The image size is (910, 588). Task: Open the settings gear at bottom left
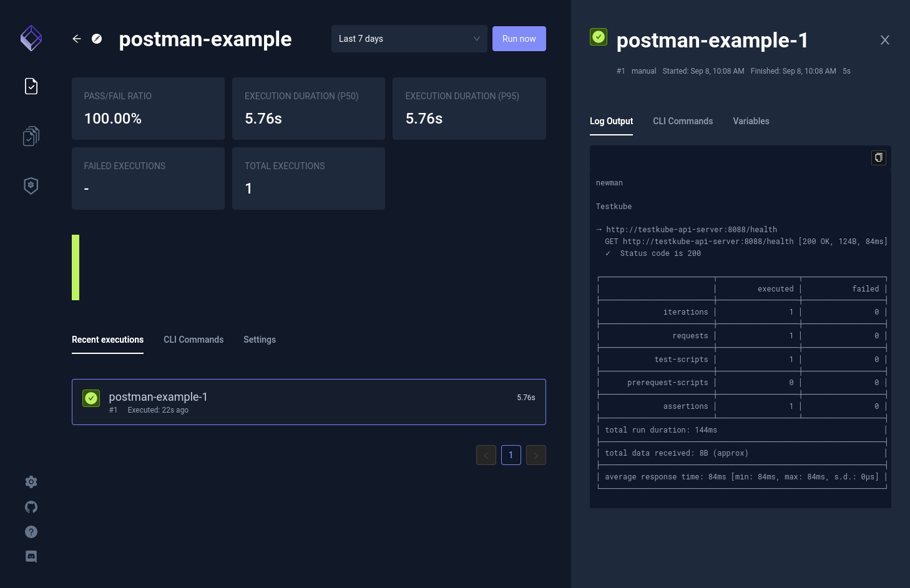coord(31,481)
